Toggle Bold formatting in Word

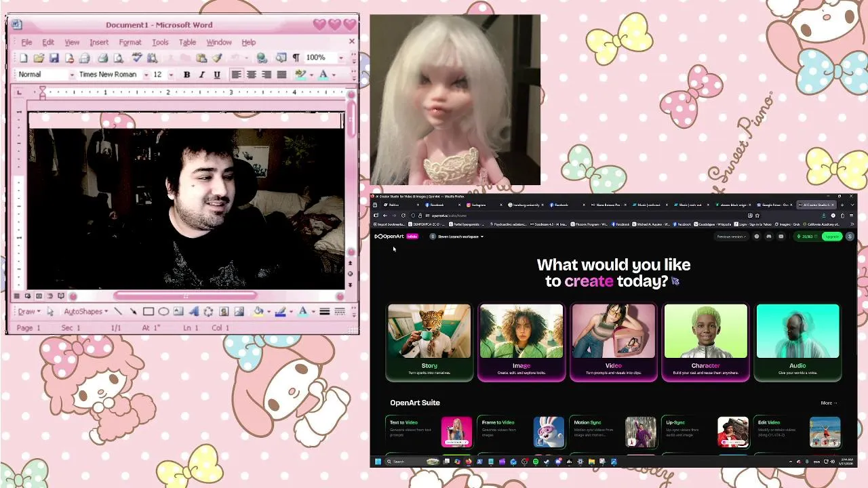click(186, 75)
